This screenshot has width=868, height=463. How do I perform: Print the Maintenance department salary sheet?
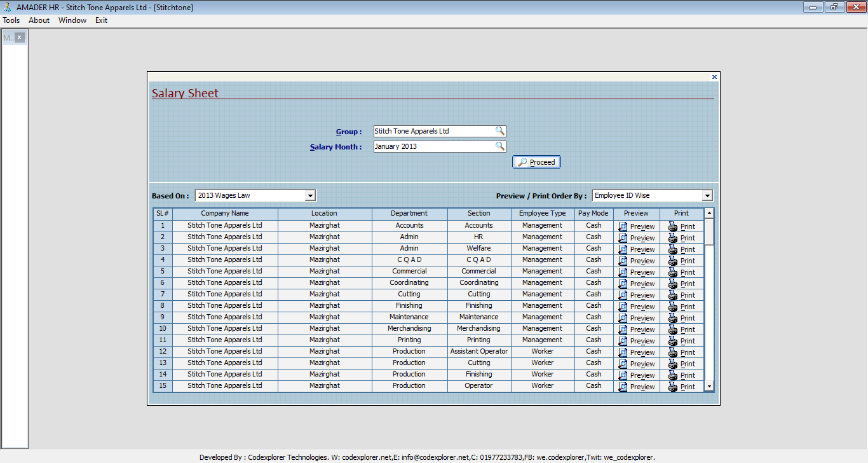(682, 318)
